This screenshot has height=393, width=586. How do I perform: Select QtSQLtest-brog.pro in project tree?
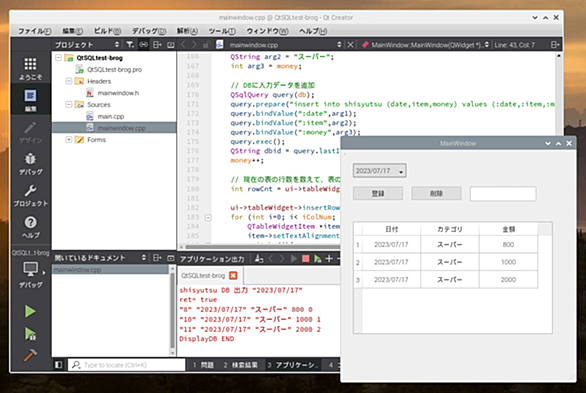(x=114, y=69)
